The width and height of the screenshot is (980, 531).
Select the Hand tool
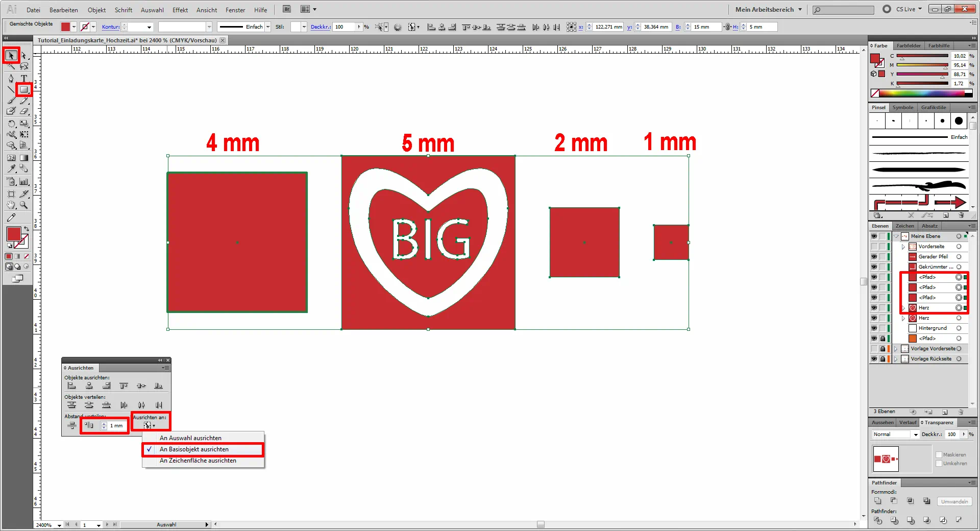11,205
